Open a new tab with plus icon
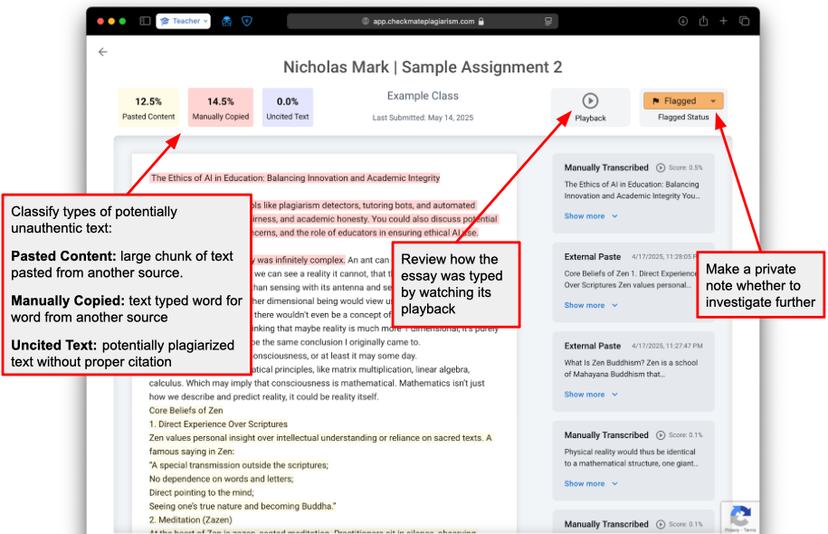 click(723, 21)
